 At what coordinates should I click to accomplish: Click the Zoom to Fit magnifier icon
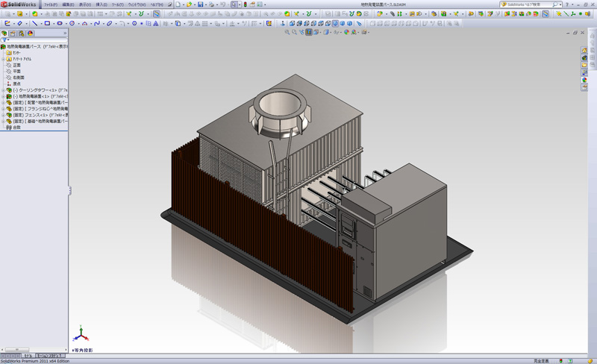288,33
